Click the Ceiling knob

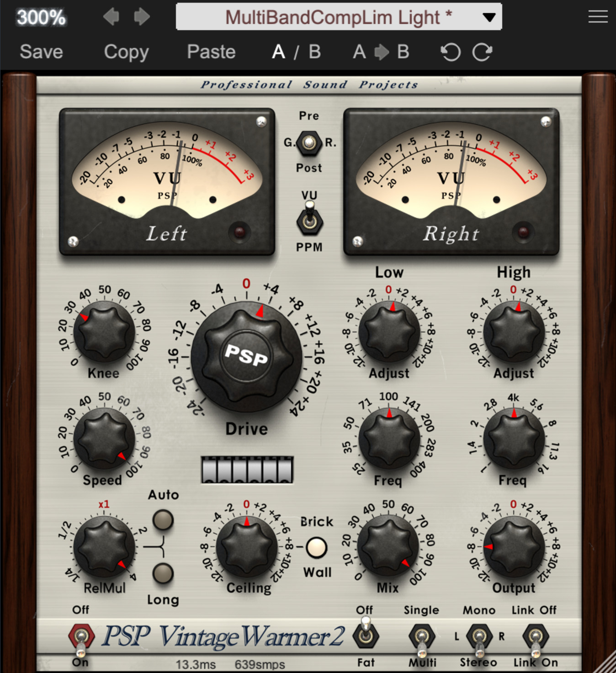[247, 546]
